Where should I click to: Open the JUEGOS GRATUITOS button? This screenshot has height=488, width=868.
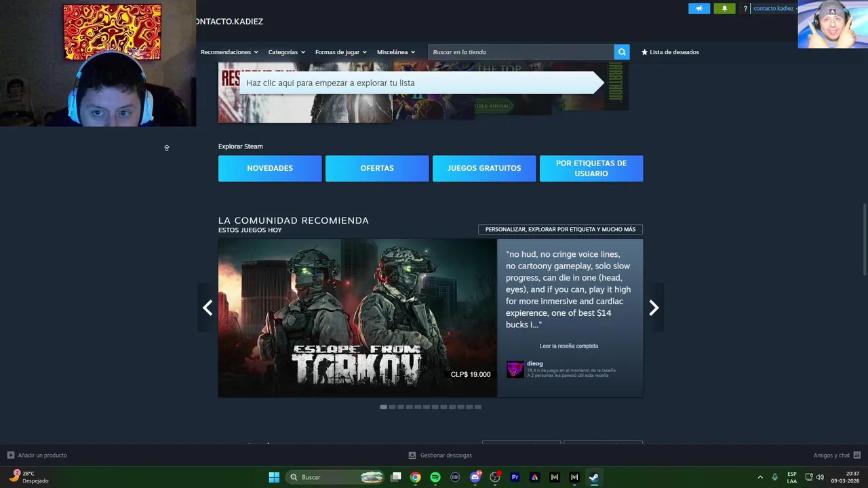coord(484,168)
